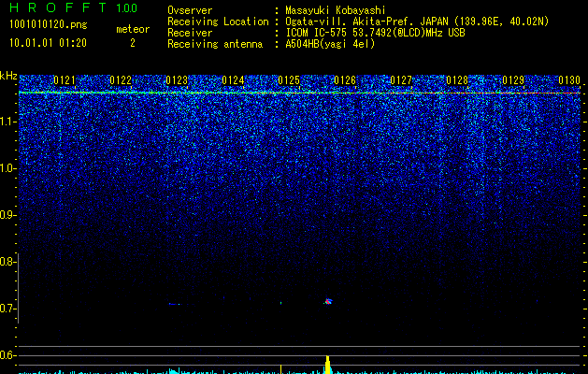Click the 0130 time marker
Screen dimensions: 588x374
tap(569, 80)
